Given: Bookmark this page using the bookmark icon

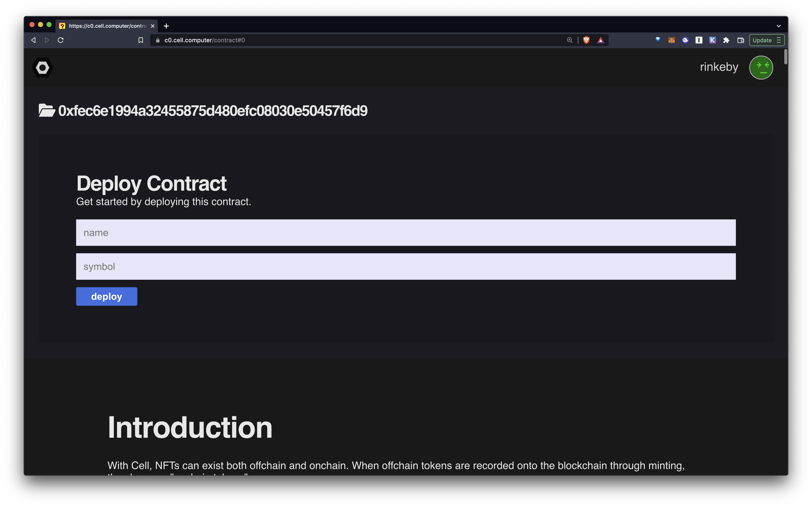Looking at the screenshot, I should (x=141, y=40).
